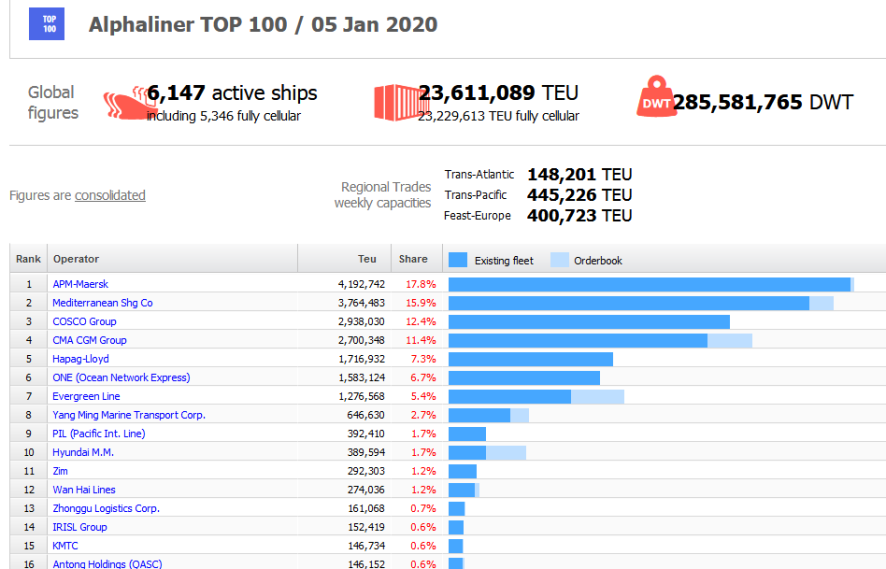Screen dimensions: 886x569
Task: Select the COSCO Group link
Action: tap(84, 322)
